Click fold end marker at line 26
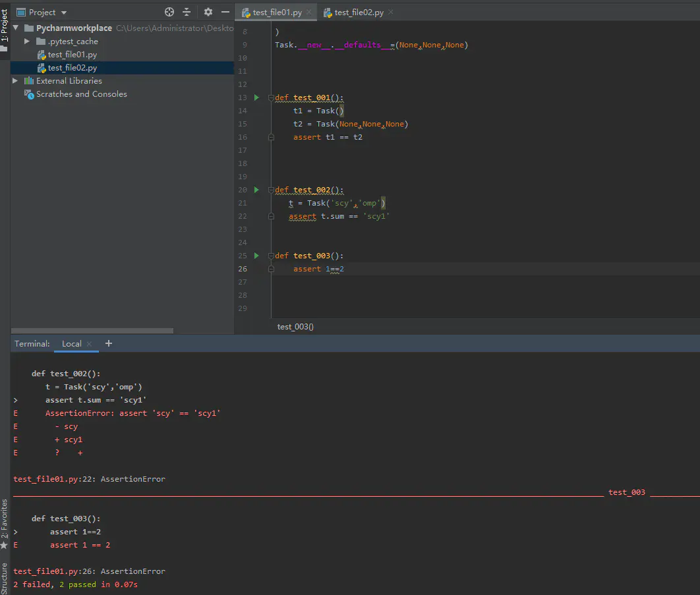The image size is (700, 595). point(271,269)
